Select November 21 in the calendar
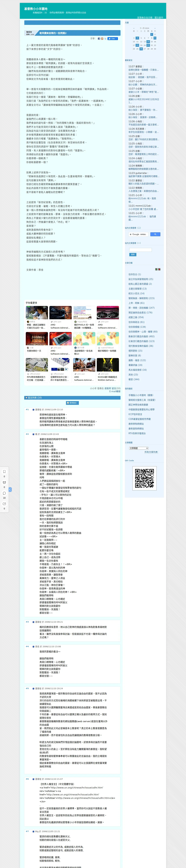The height and width of the screenshot is (868, 186). pyautogui.click(x=148, y=45)
